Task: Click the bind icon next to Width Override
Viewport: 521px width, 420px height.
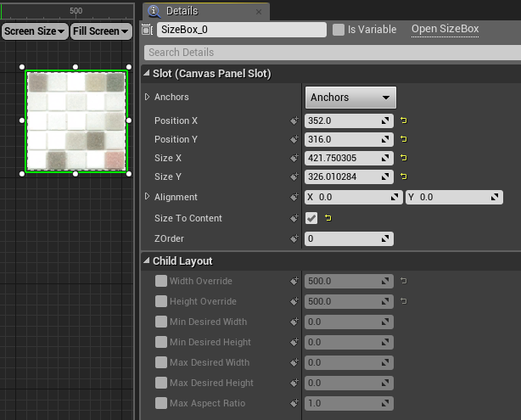Action: click(294, 281)
